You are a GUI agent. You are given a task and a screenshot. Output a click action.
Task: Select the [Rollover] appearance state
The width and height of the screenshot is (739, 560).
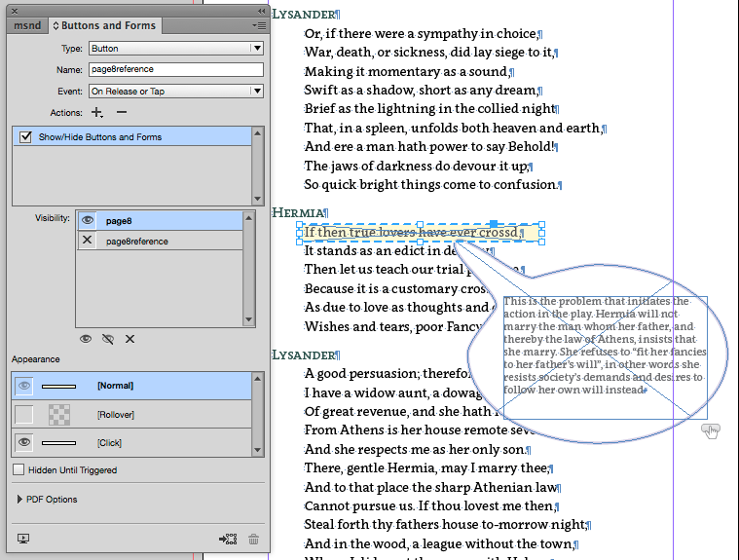pyautogui.click(x=132, y=414)
